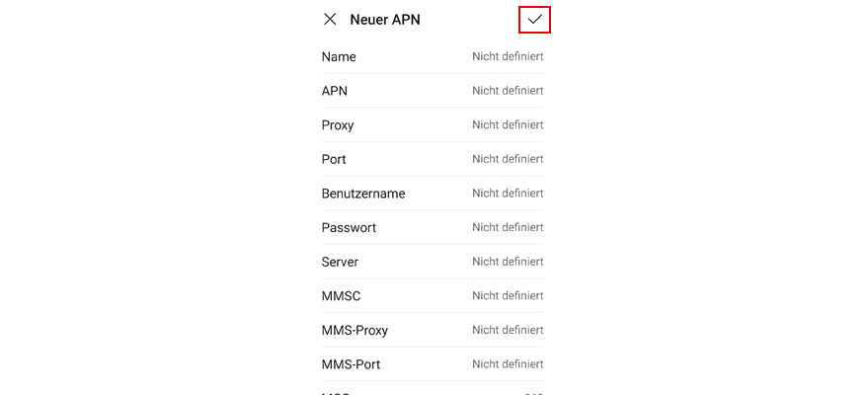The width and height of the screenshot is (868, 395).
Task: Click "Nicht definiert" value beside APN
Action: point(508,91)
